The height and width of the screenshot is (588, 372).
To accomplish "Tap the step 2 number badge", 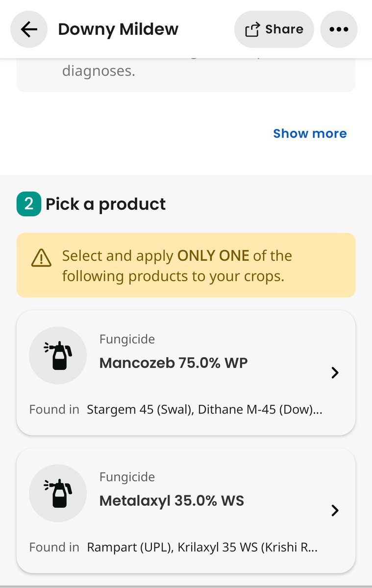I will coord(28,204).
